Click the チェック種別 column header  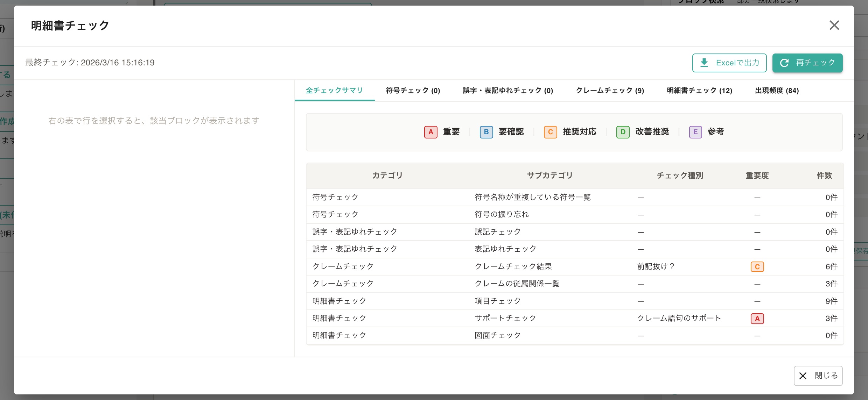coord(680,176)
